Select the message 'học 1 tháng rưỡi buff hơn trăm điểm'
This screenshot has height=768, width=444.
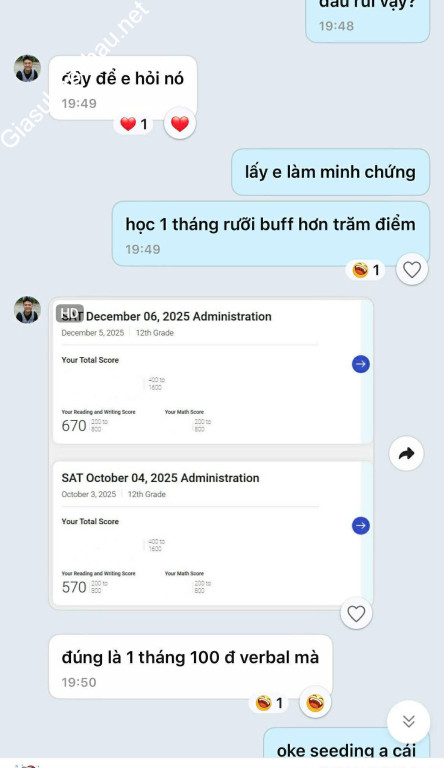pyautogui.click(x=271, y=234)
